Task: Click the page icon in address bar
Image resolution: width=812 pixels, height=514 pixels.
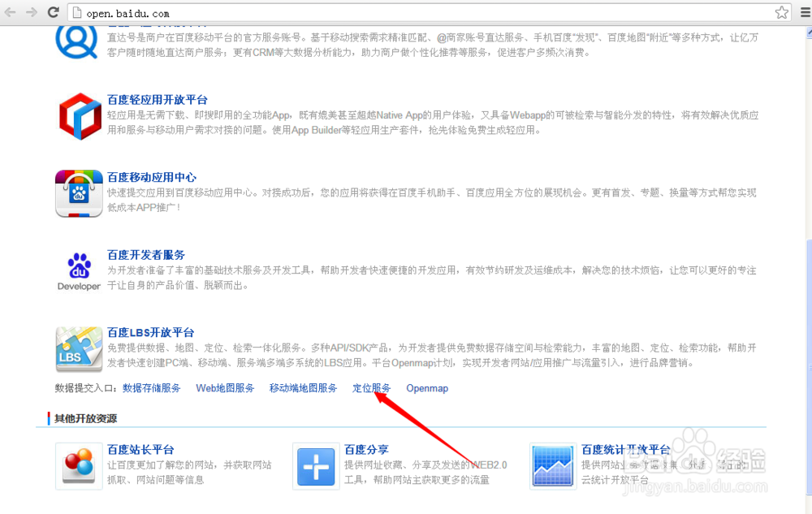Action: [77, 13]
